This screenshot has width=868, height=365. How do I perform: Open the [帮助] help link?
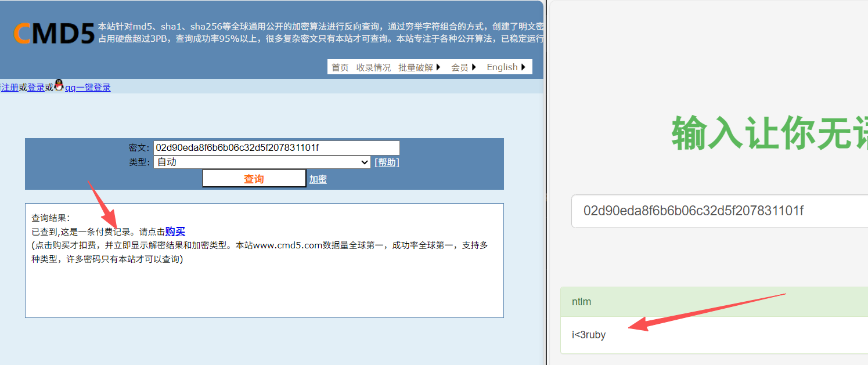pyautogui.click(x=387, y=162)
